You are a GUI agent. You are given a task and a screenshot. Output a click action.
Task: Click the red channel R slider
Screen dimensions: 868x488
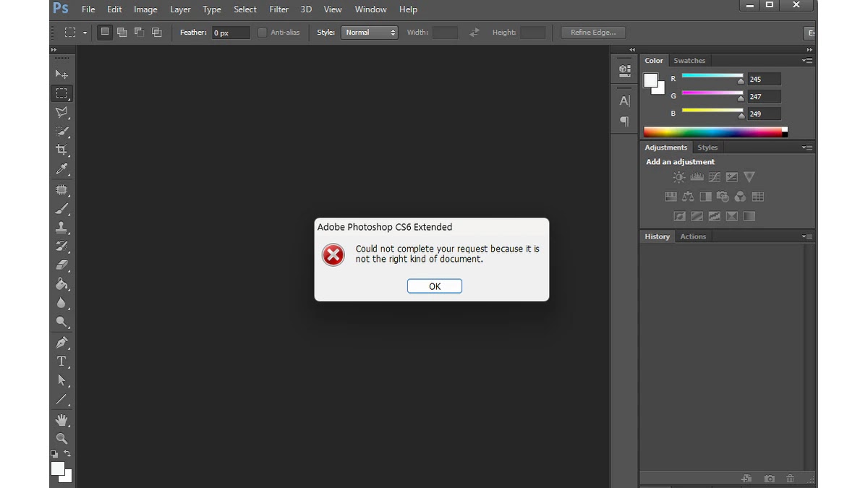tap(712, 77)
